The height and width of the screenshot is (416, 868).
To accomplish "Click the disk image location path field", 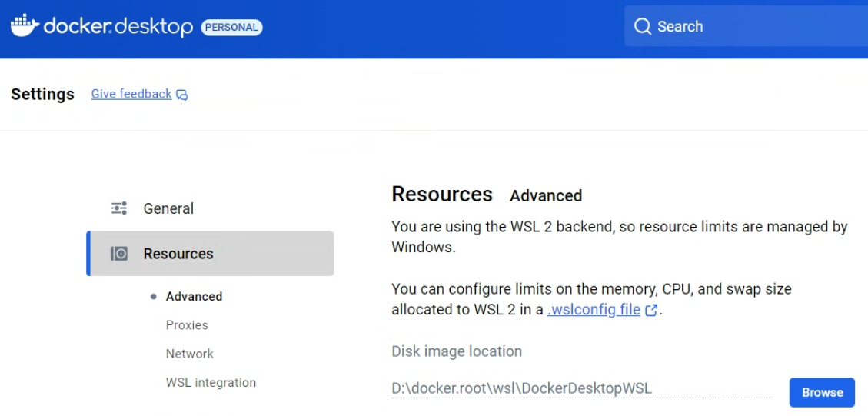I will (x=582, y=389).
